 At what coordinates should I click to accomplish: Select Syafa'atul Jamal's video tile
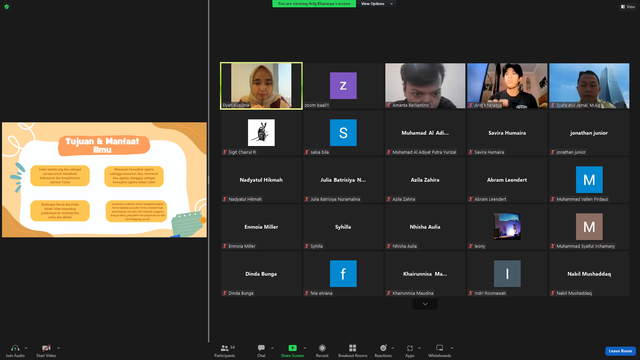point(589,86)
